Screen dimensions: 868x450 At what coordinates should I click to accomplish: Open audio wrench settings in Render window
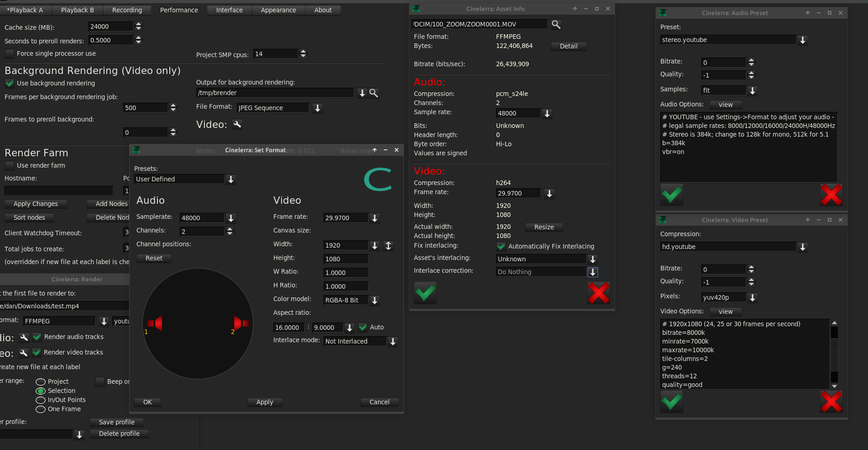[24, 337]
